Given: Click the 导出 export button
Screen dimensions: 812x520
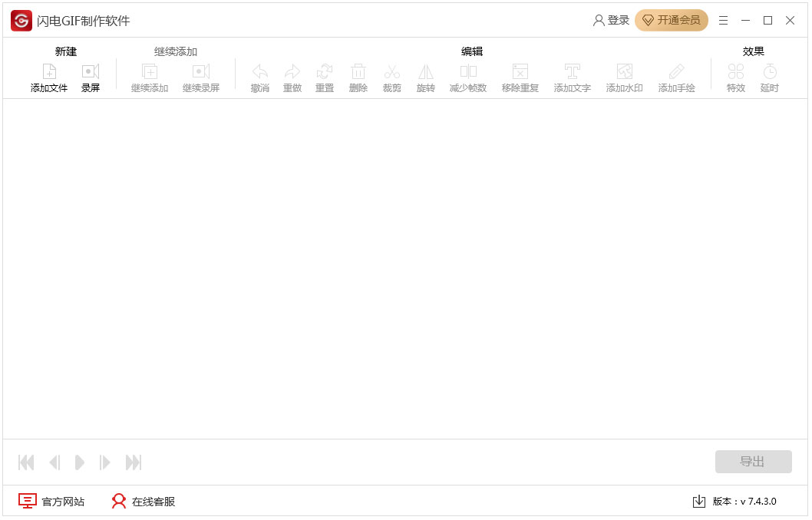Looking at the screenshot, I should pyautogui.click(x=753, y=461).
